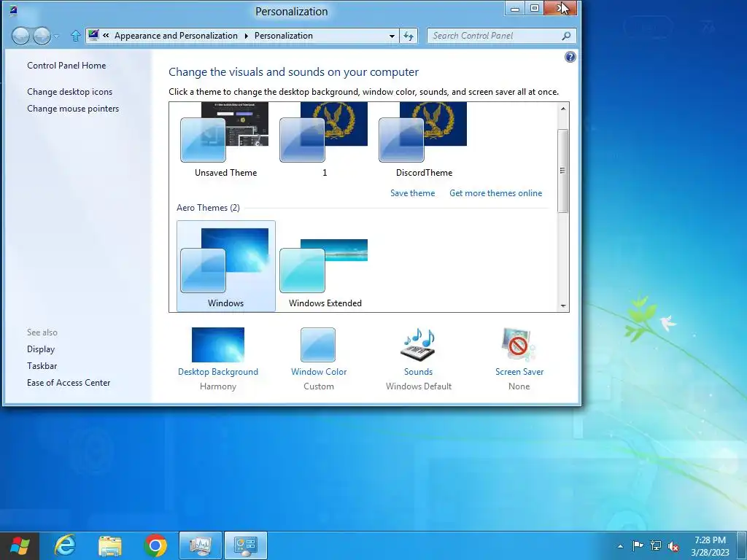Select the theme named 1

click(x=325, y=141)
